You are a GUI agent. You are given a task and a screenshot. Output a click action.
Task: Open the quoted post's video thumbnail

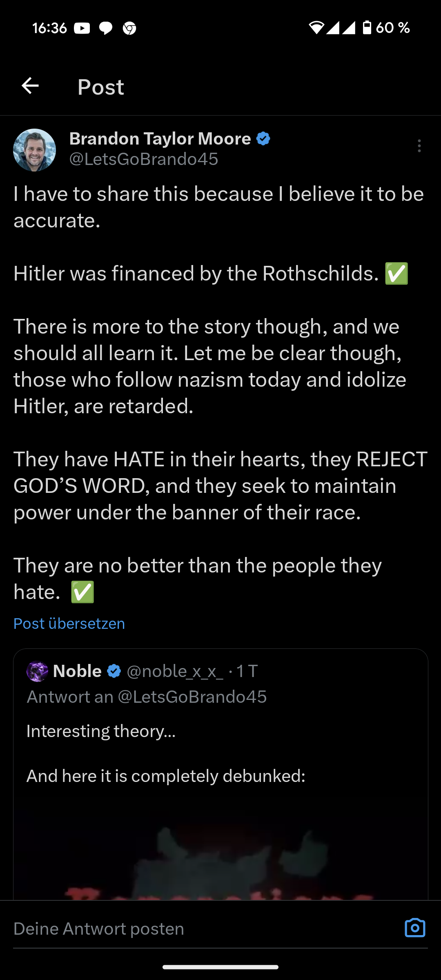tap(220, 857)
